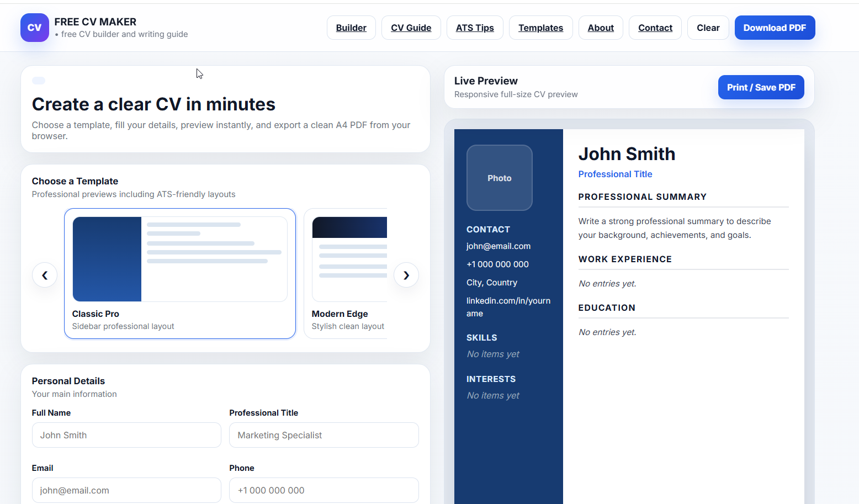Click the Choose a Template heading
The width and height of the screenshot is (859, 504).
tap(75, 181)
